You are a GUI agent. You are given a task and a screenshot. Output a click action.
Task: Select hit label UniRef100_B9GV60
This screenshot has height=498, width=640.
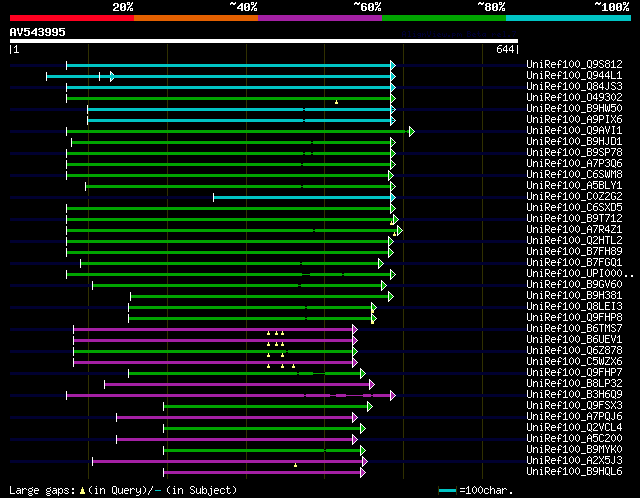[574, 285]
